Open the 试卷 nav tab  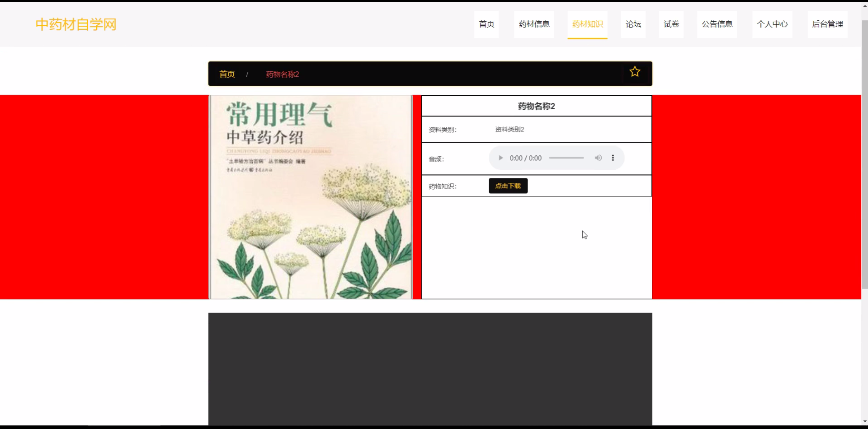(x=671, y=24)
